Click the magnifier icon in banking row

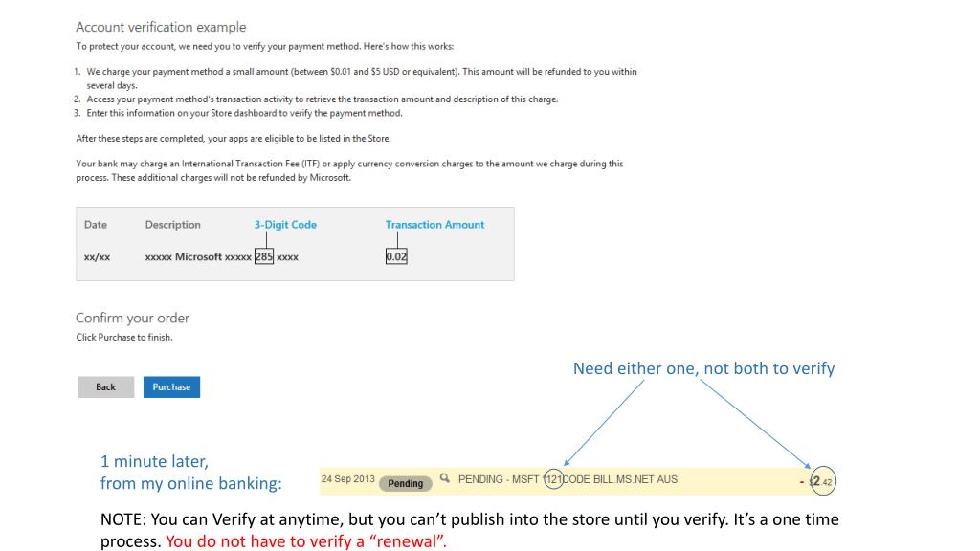[444, 478]
